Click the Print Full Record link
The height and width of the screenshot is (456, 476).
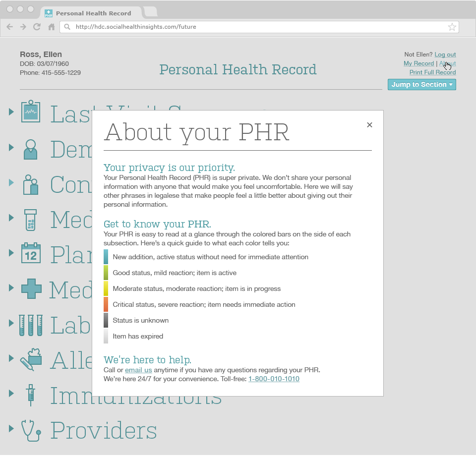point(432,72)
